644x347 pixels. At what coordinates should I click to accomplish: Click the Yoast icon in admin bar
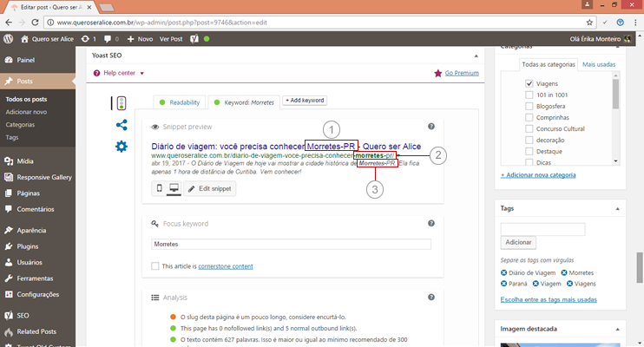pos(194,39)
